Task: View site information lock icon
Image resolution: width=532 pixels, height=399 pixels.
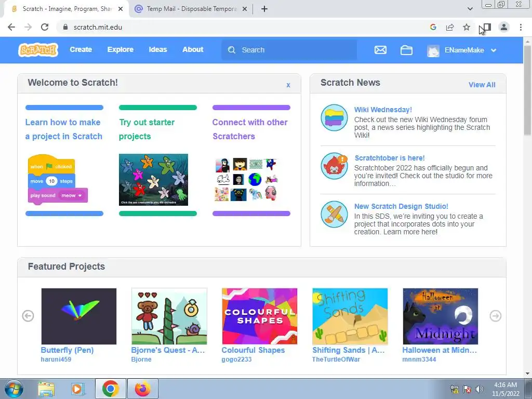Action: (x=65, y=27)
